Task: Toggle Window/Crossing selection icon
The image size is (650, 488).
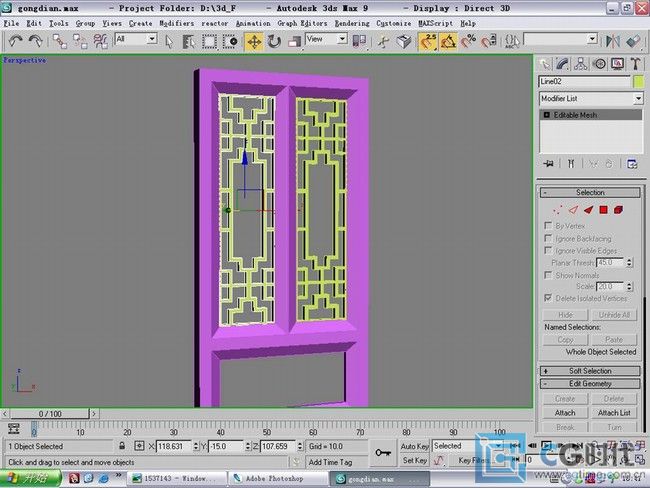Action: 230,41
